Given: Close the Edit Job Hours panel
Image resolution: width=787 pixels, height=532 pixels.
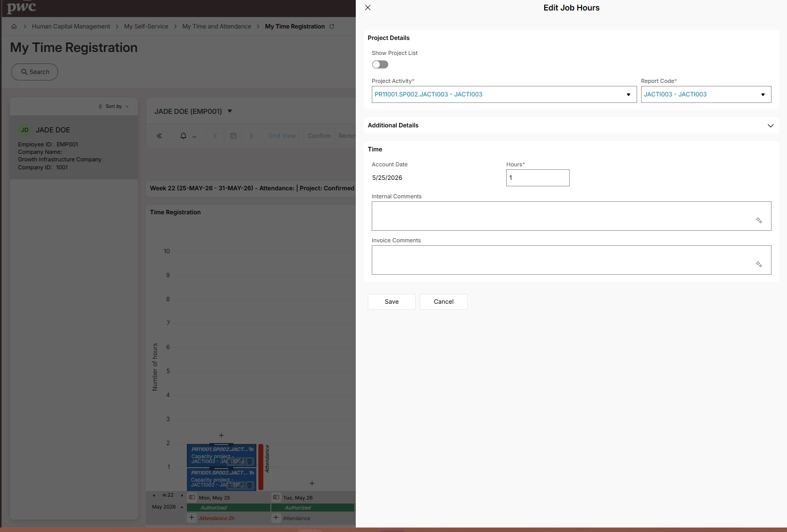Looking at the screenshot, I should pyautogui.click(x=368, y=7).
